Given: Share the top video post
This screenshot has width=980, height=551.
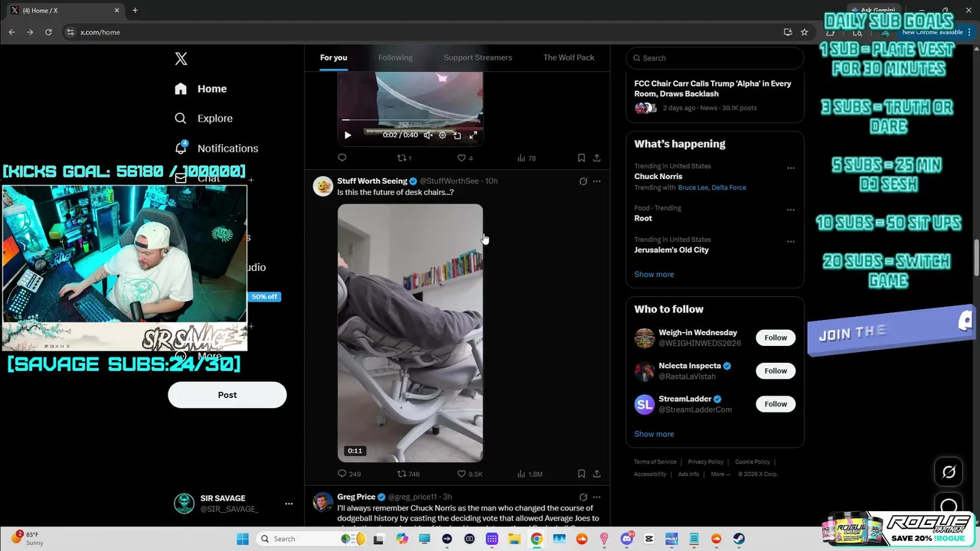Looking at the screenshot, I should pos(596,158).
